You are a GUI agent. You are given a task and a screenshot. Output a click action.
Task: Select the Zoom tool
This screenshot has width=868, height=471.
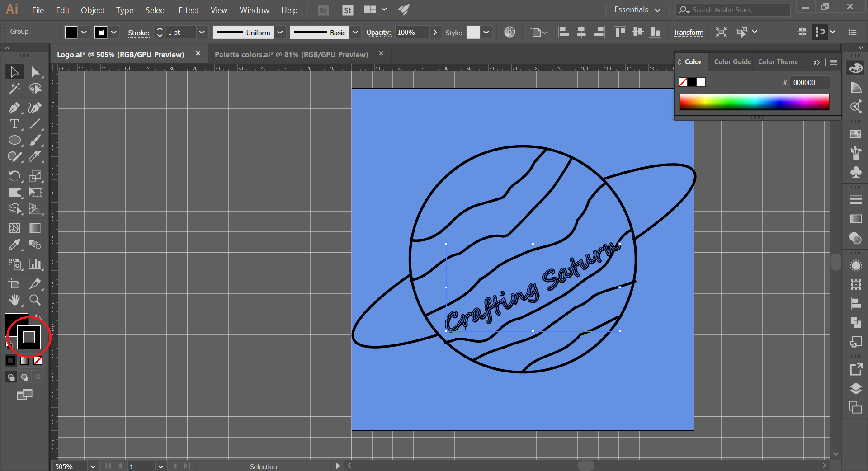(x=35, y=300)
